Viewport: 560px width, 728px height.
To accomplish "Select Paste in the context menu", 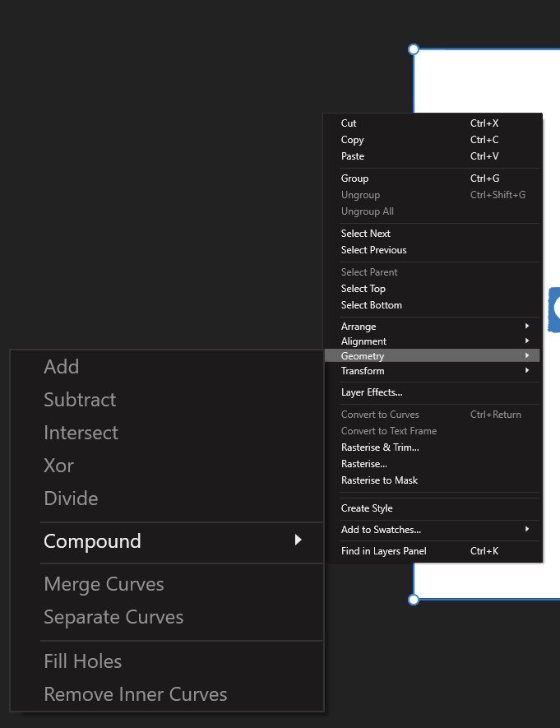I will [433, 156].
